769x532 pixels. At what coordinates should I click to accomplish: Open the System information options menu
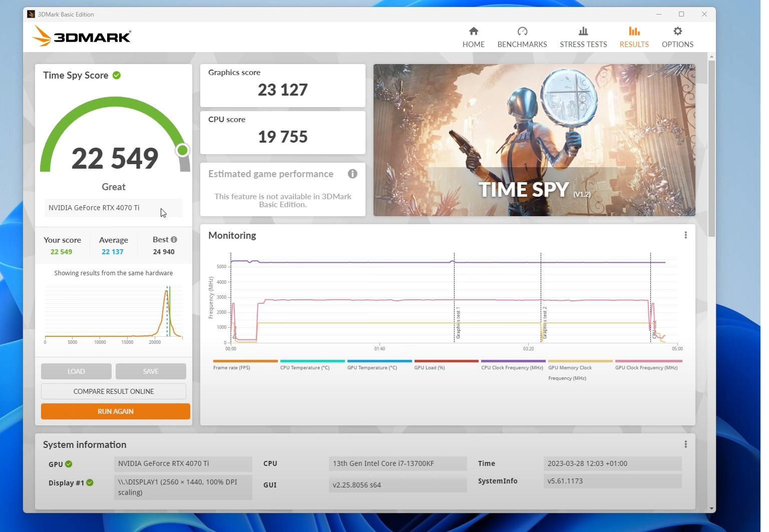[685, 444]
